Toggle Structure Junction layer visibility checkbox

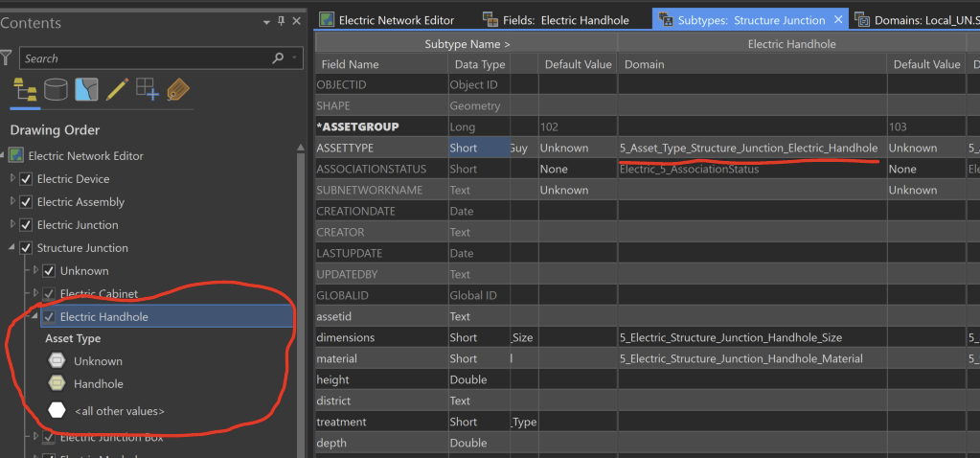pos(26,248)
